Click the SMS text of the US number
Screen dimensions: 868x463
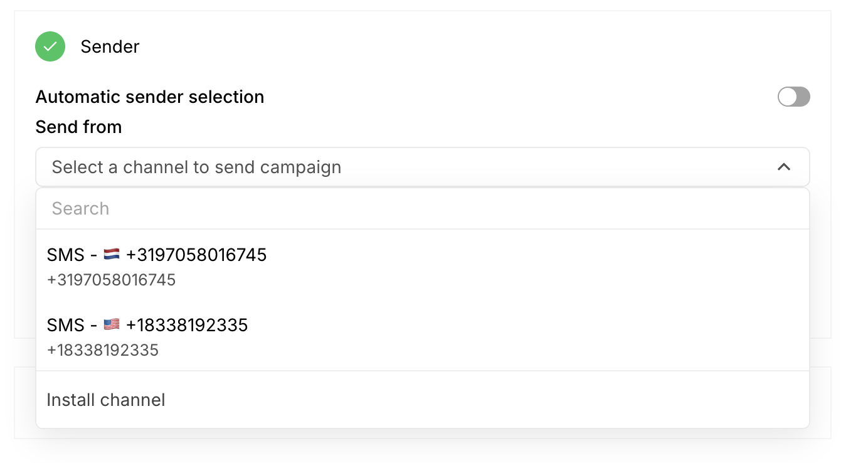65,325
